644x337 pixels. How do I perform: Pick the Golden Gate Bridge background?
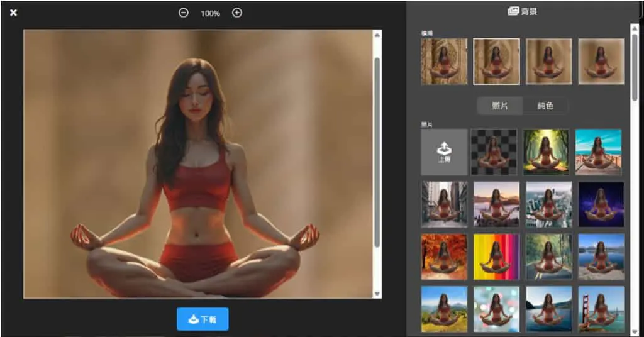click(x=601, y=309)
